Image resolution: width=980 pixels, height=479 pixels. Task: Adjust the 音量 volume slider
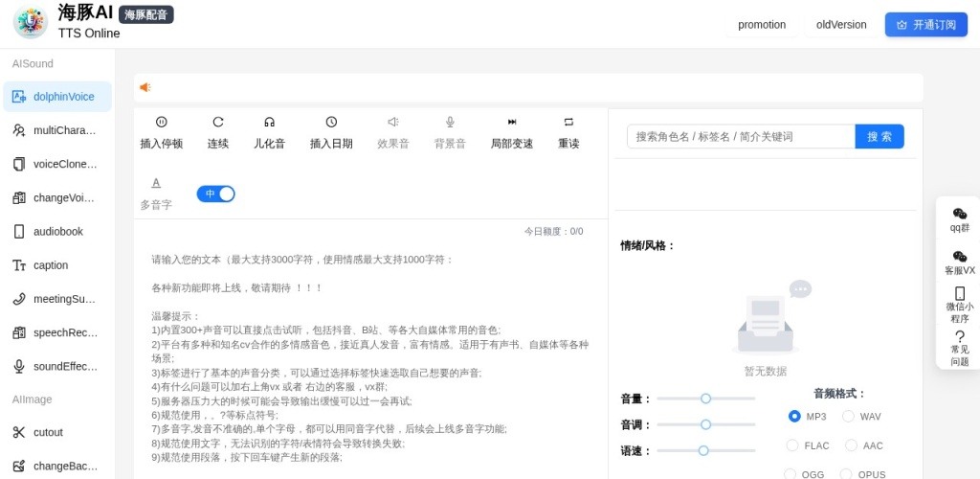click(705, 399)
